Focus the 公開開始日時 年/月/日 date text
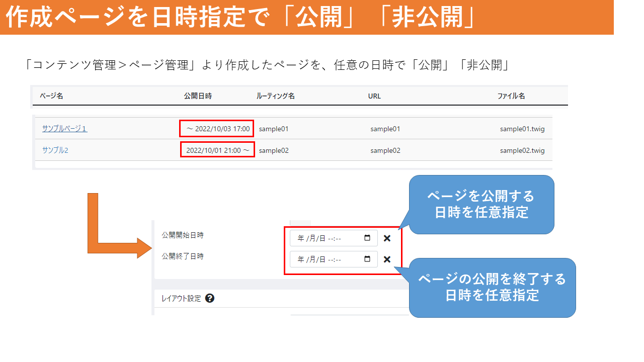This screenshot has width=644, height=362. [311, 238]
